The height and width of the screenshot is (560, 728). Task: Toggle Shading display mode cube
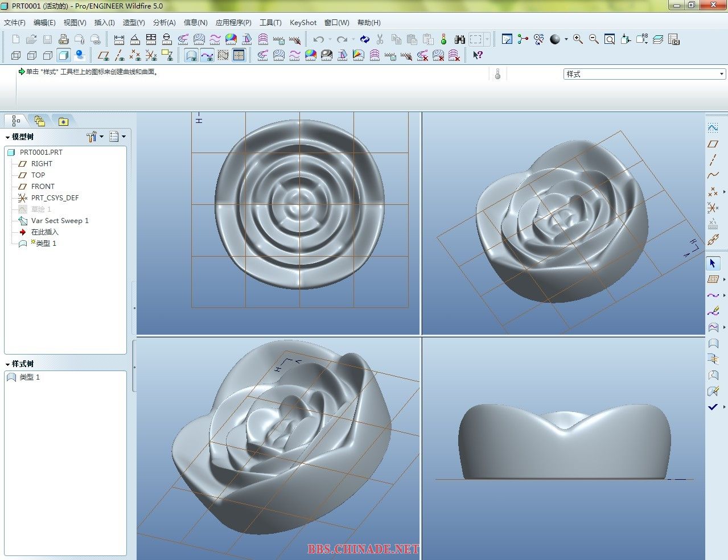tap(64, 55)
